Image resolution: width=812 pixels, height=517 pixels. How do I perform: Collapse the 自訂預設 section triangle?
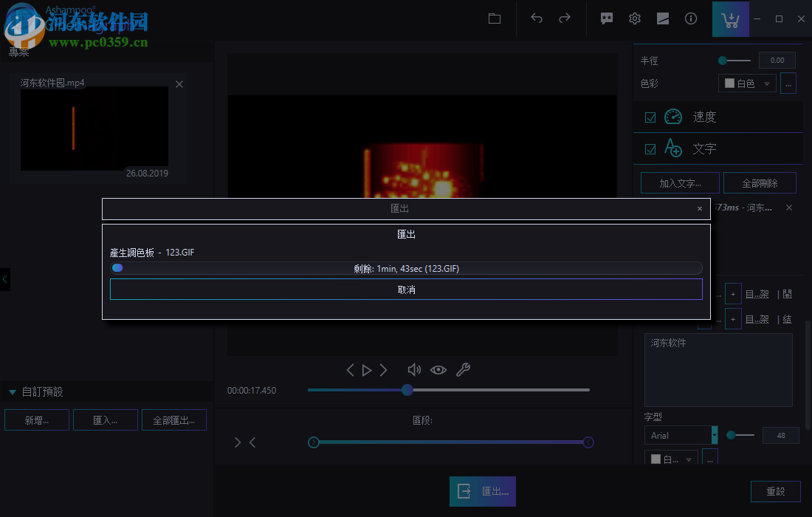click(x=13, y=392)
